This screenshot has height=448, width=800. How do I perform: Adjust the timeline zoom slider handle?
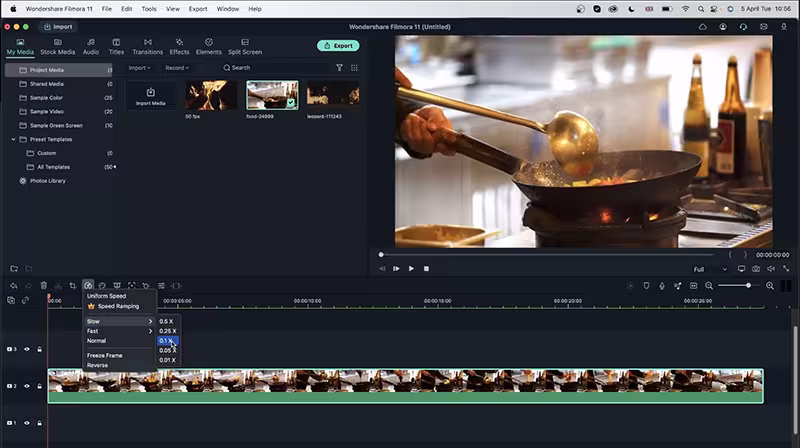[748, 286]
